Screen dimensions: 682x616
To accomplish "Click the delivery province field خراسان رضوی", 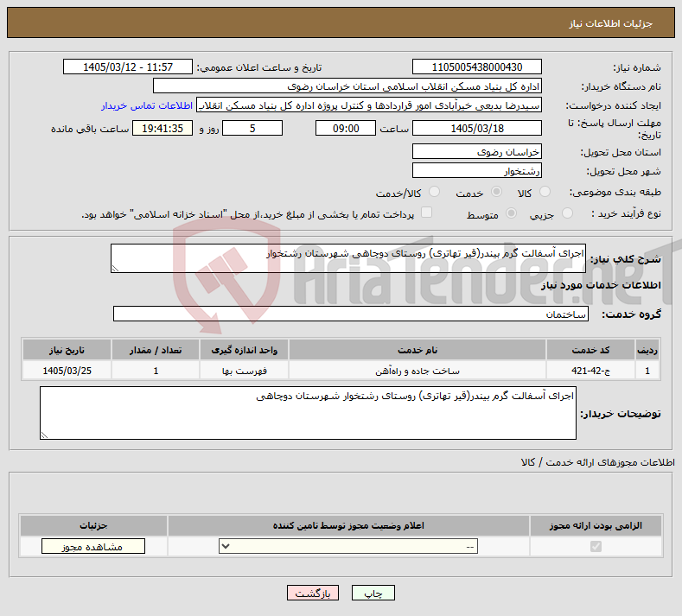I will [476, 152].
